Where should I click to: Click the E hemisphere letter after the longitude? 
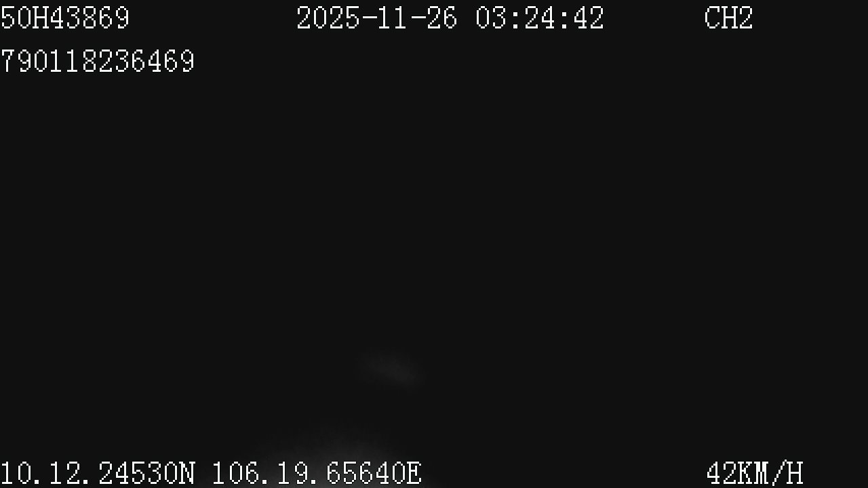(414, 473)
